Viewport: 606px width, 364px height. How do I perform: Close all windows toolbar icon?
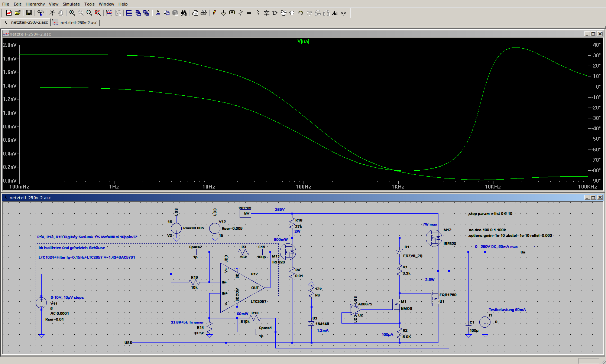(x=146, y=13)
